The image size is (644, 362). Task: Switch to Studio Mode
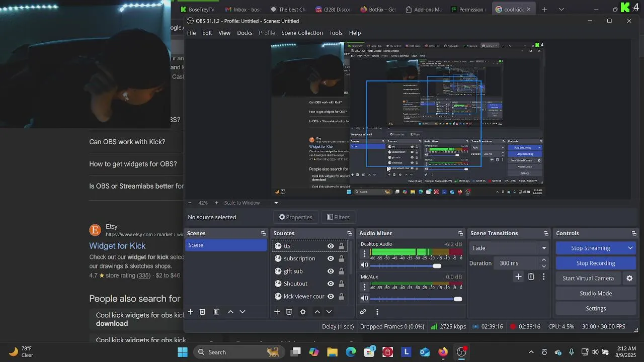(x=596, y=293)
